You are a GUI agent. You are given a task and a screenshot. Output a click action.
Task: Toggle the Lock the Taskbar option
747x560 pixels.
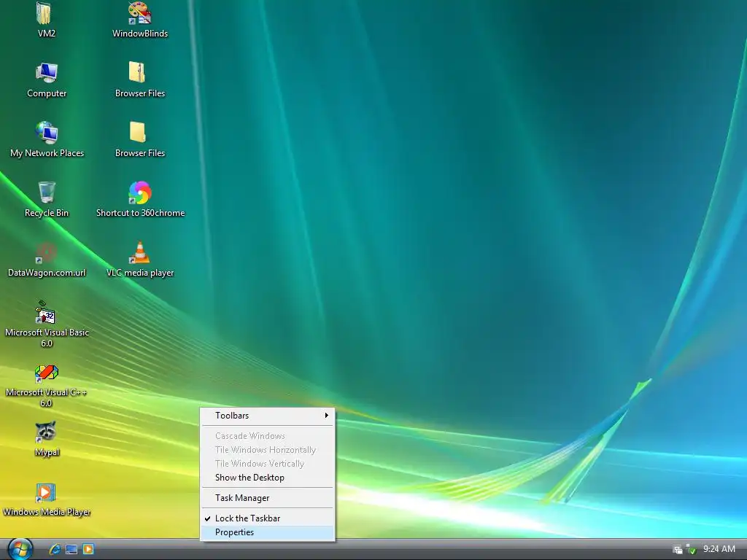coord(267,518)
